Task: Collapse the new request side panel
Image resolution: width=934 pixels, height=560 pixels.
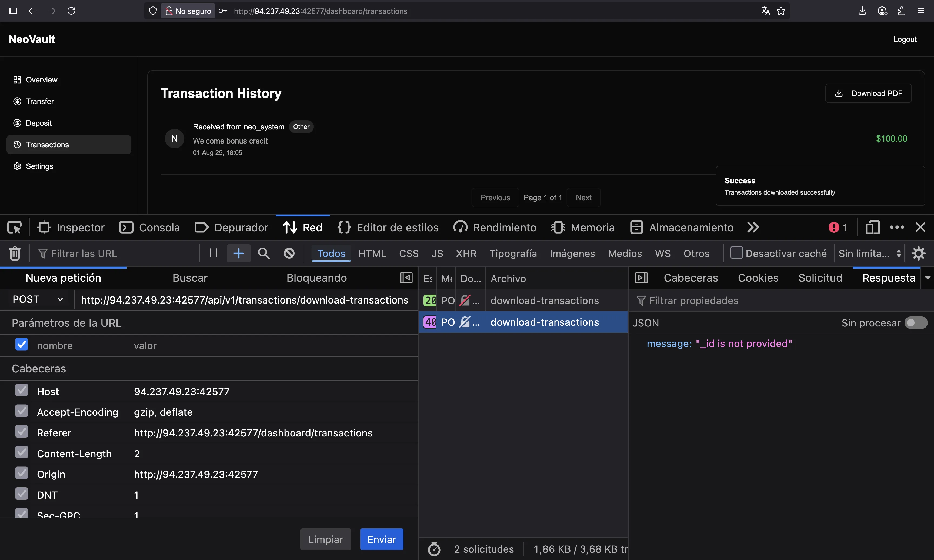Action: 406,278
